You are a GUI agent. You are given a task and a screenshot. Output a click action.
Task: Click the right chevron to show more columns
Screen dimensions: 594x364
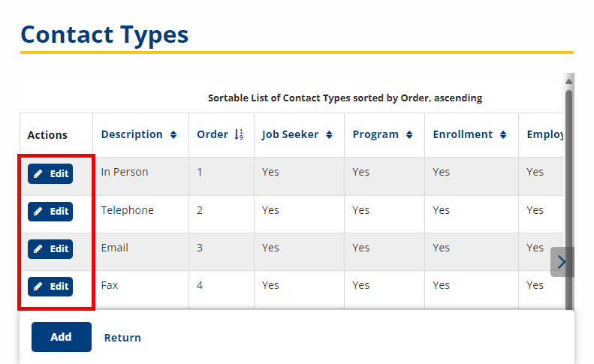point(562,262)
